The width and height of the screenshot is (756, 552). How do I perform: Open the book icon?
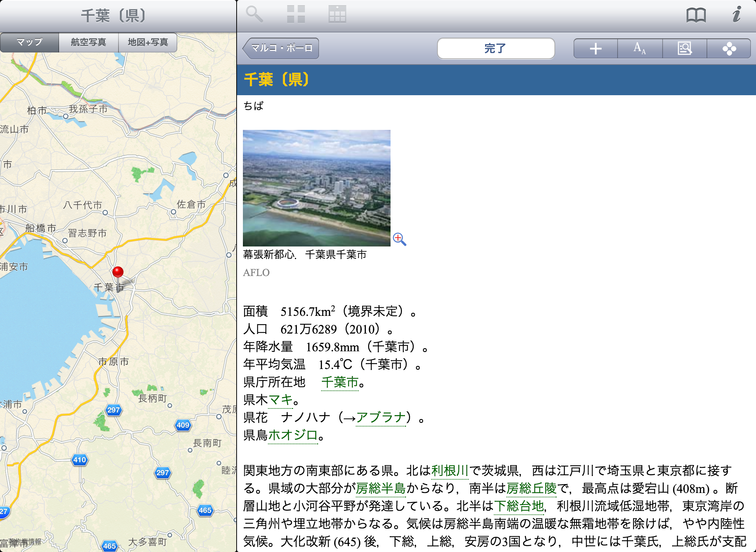pyautogui.click(x=696, y=15)
